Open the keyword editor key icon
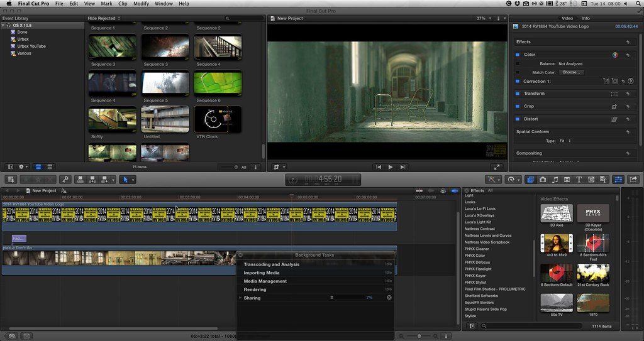The width and height of the screenshot is (644, 341). tap(65, 180)
